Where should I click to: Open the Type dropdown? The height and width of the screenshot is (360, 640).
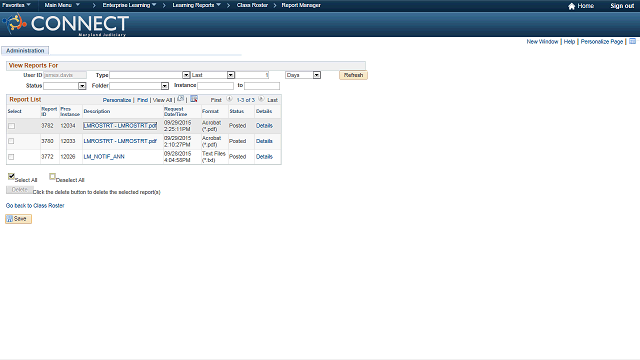186,75
